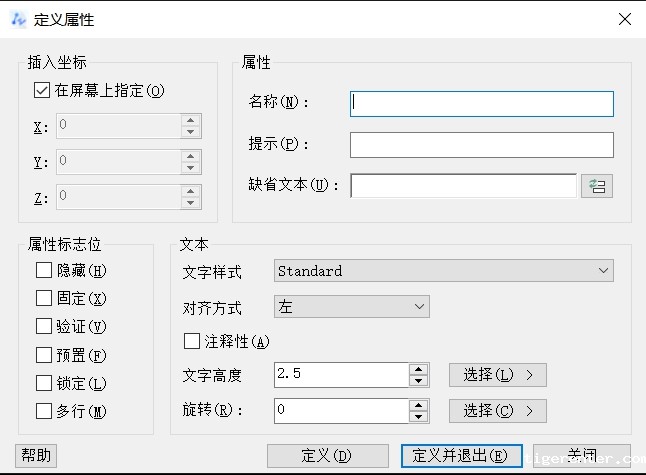
Task: Click into the 提示 text field
Action: (x=481, y=145)
